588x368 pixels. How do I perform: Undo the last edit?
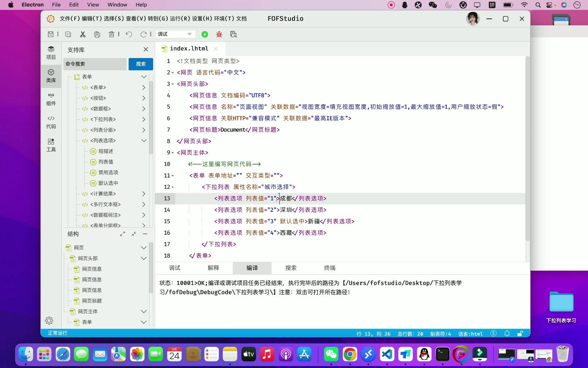point(129,34)
